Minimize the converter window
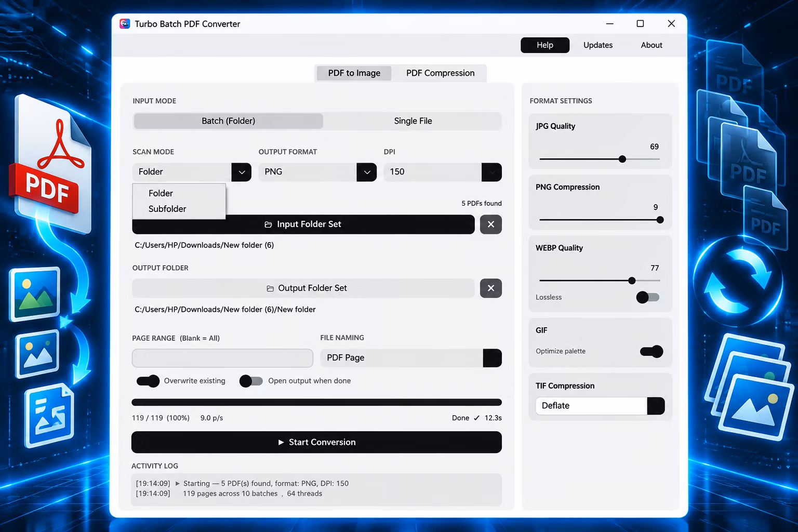This screenshot has height=532, width=798. 610,24
